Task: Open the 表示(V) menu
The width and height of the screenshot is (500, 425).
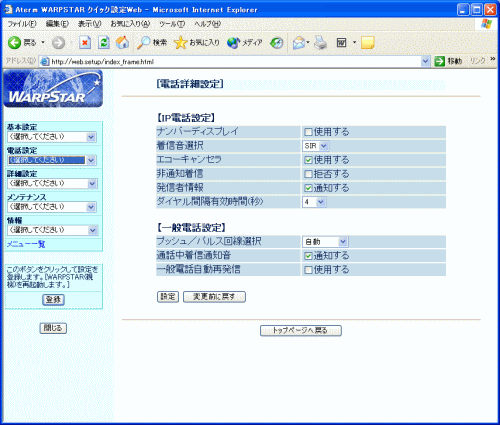Action: click(89, 24)
